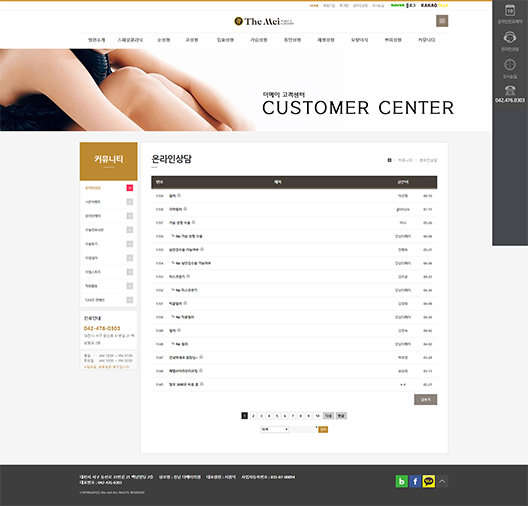Image resolution: width=528 pixels, height=506 pixels.
Task: Open the directions map icon in side dock
Action: (x=510, y=65)
